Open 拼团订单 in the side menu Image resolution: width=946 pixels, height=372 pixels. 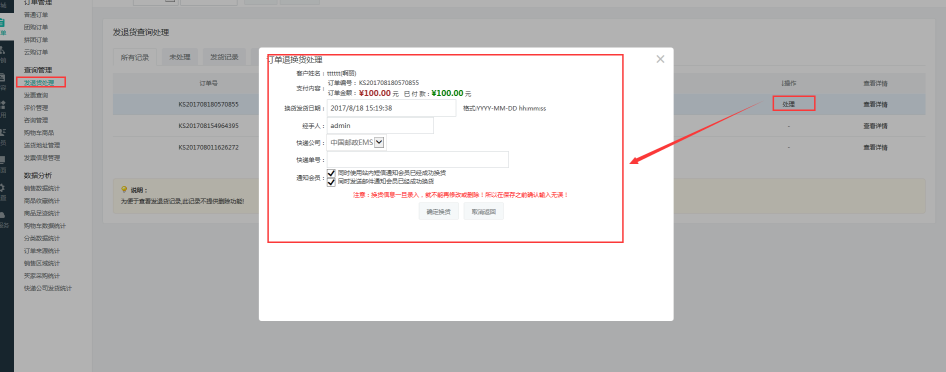click(36, 40)
